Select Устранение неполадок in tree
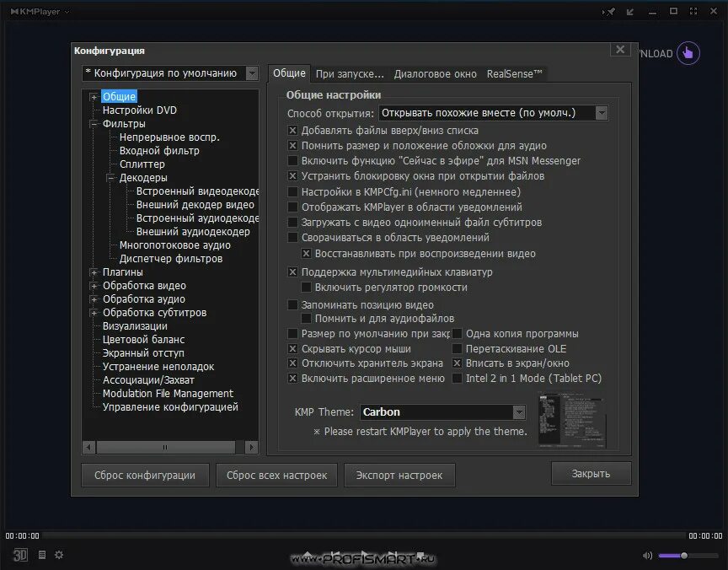Image resolution: width=728 pixels, height=570 pixels. pos(158,366)
